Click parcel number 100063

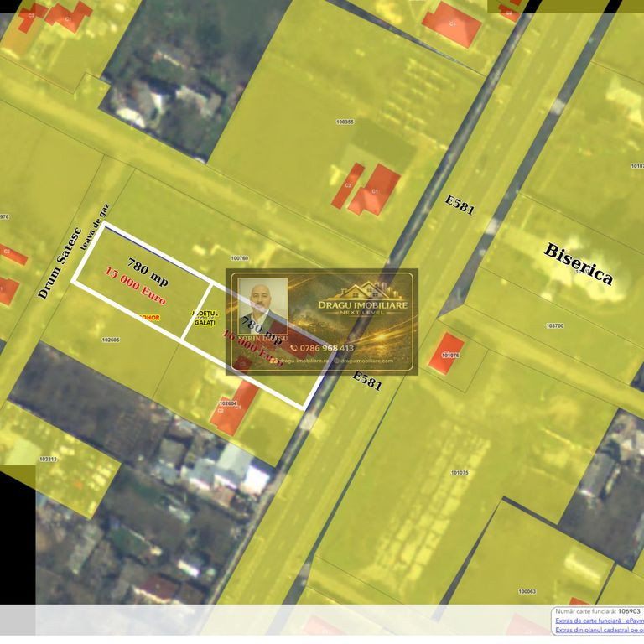click(x=527, y=591)
